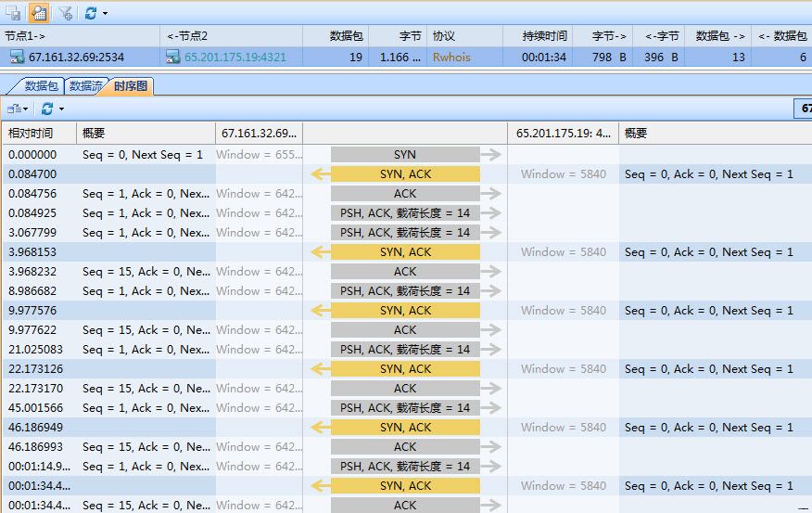Select the ACK bar at 46.186993
Screen dimensions: 812x513
(x=405, y=447)
